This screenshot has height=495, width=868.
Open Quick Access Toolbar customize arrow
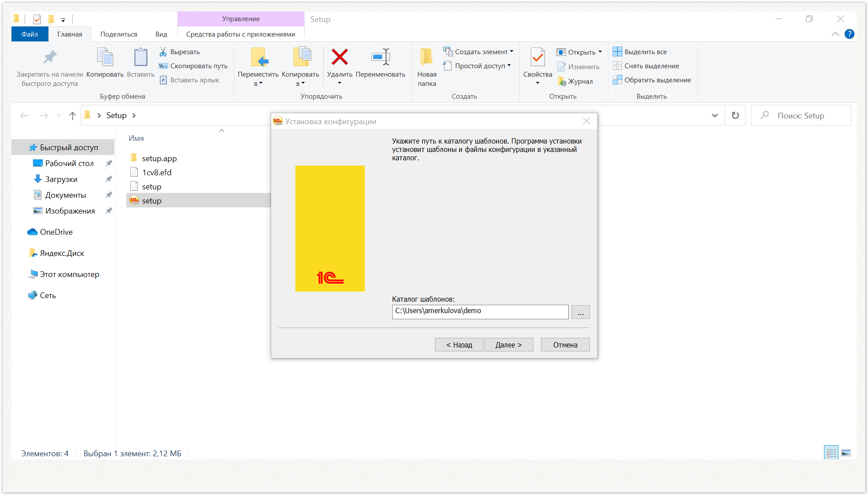pyautogui.click(x=63, y=20)
